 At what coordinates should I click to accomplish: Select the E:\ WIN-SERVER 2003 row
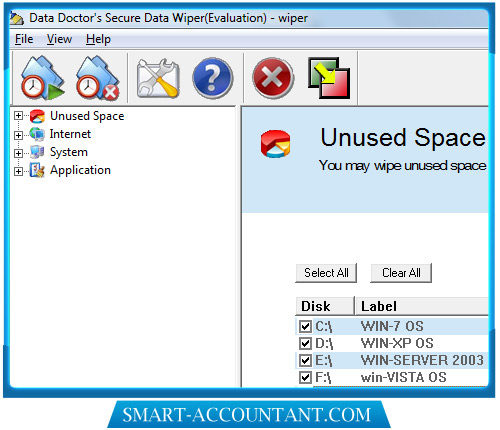pyautogui.click(x=392, y=360)
